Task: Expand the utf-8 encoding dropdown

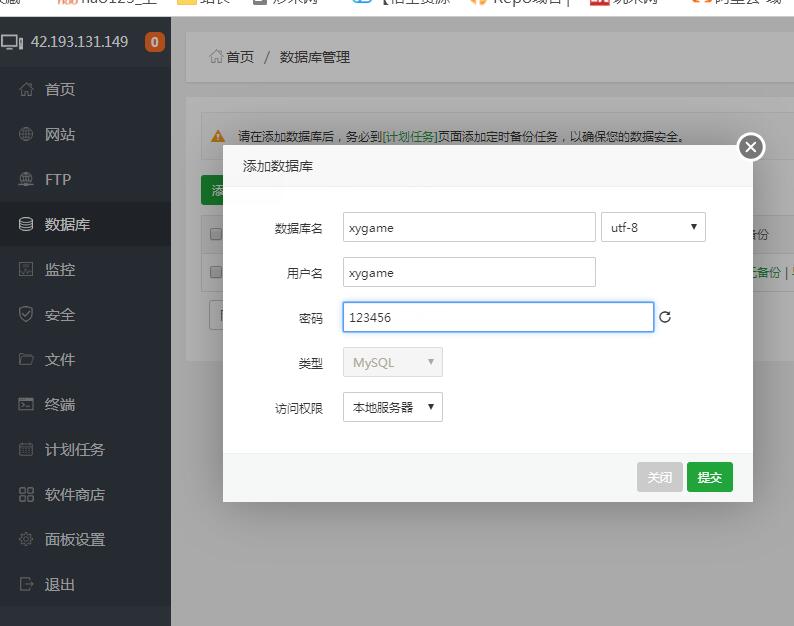Action: tap(653, 227)
